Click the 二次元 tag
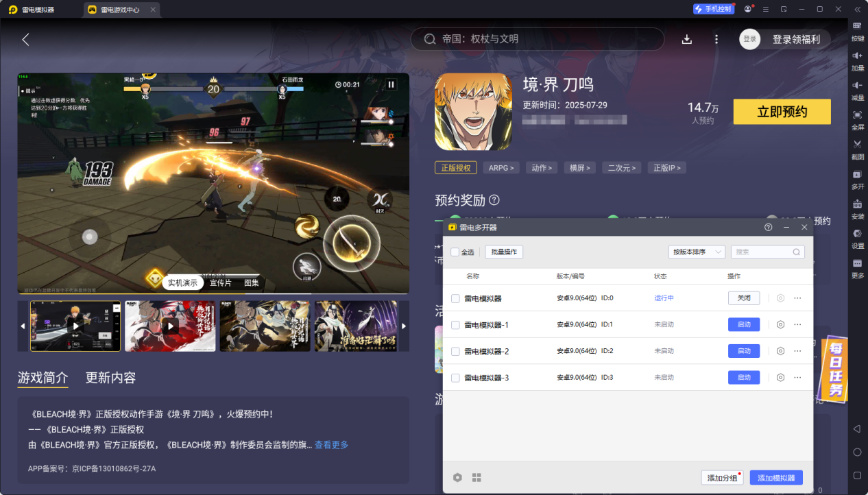 (x=622, y=167)
